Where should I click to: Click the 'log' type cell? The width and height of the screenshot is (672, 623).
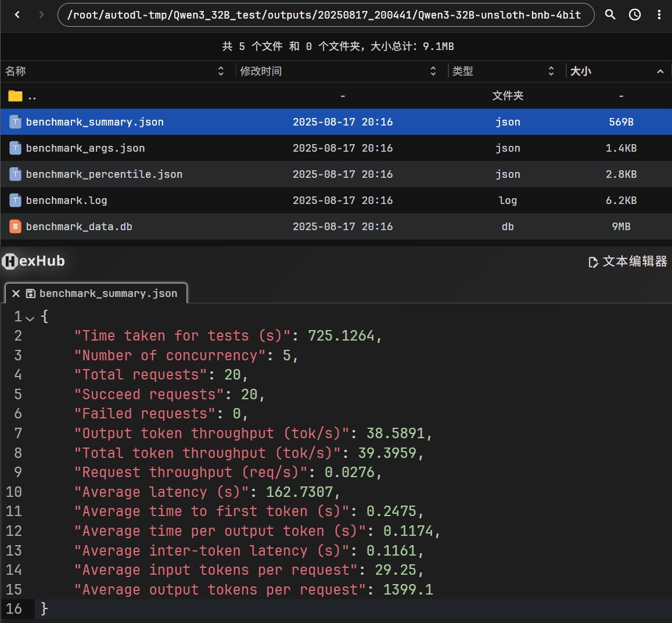[x=508, y=200]
